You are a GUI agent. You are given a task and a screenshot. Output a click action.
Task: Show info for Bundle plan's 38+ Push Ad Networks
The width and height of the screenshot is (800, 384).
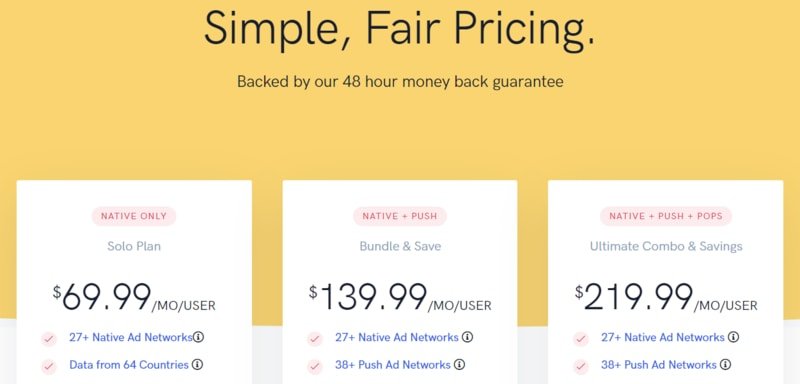pos(459,365)
